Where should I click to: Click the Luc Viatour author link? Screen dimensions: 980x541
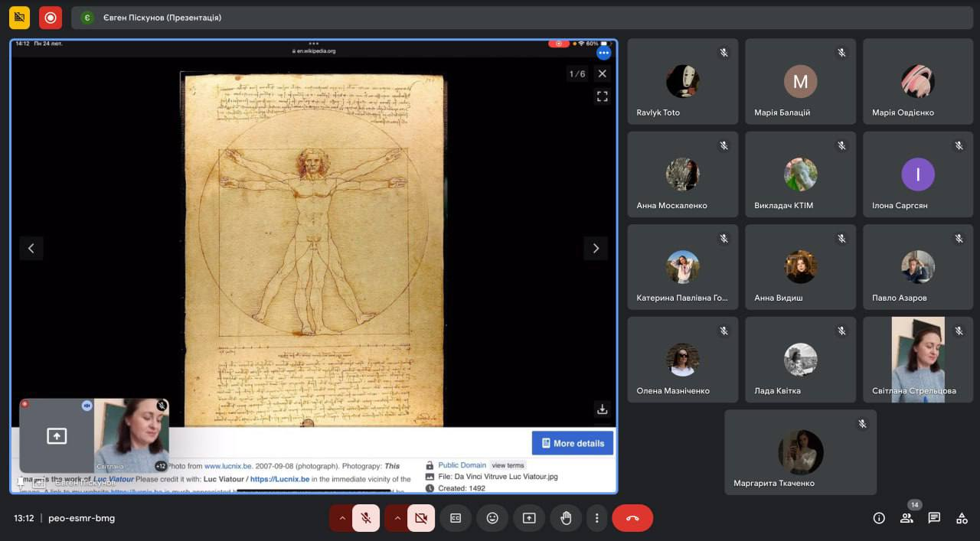point(114,479)
